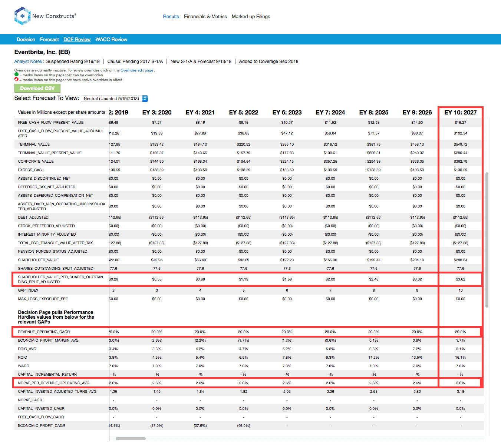Open the WACC Review tab

pos(111,40)
